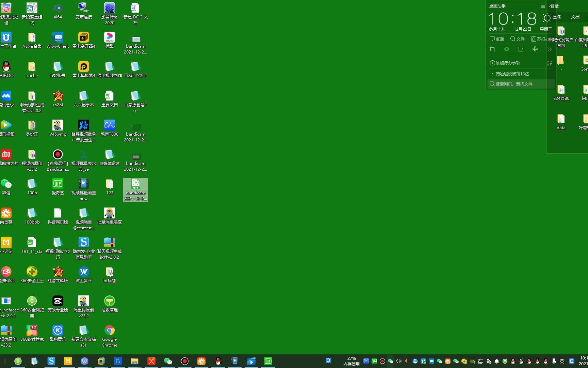Click the 12月22日 date in 桌面助手

point(522,29)
